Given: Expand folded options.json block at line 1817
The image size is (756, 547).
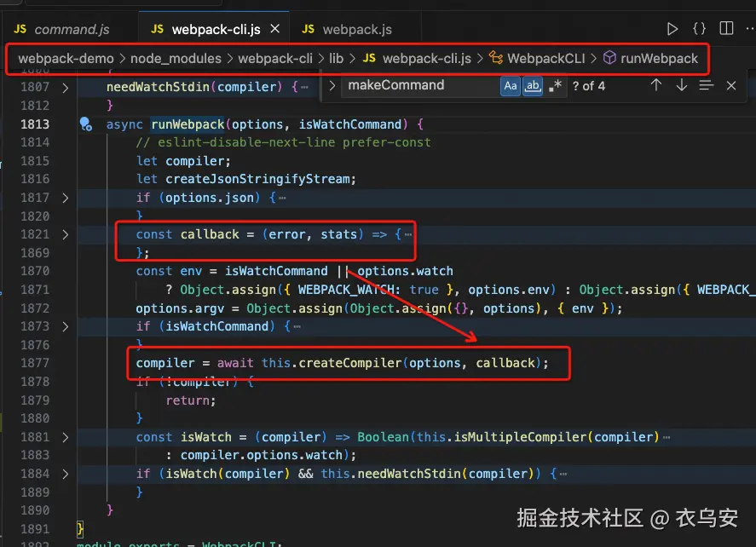Looking at the screenshot, I should (66, 198).
